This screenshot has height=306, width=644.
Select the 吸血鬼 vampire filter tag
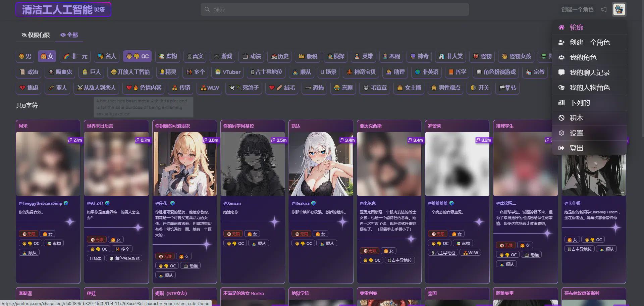pos(60,72)
